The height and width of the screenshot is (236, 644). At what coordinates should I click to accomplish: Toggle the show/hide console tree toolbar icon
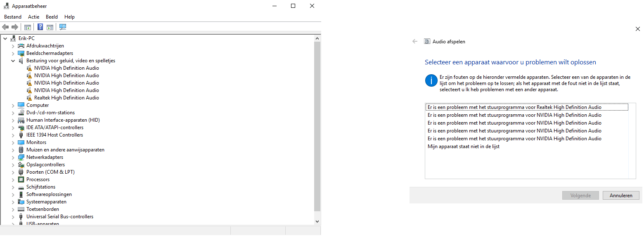pos(28,27)
